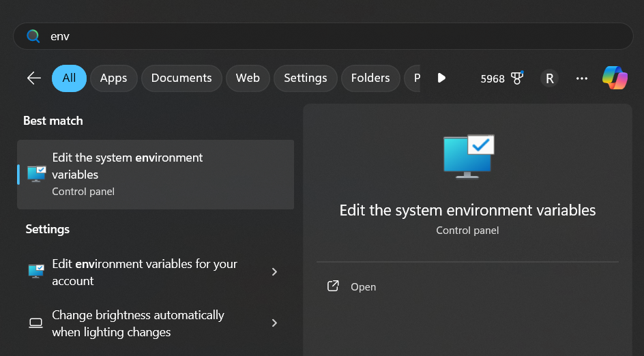This screenshot has width=644, height=356.
Task: Launch Copilot via the colorful icon
Action: (x=615, y=78)
